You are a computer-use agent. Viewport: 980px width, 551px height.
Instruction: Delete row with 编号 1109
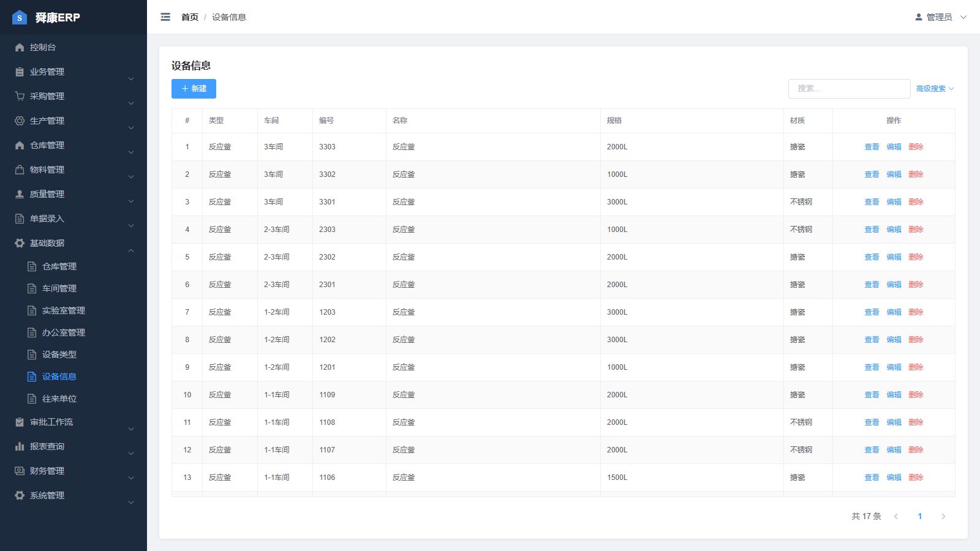[916, 395]
